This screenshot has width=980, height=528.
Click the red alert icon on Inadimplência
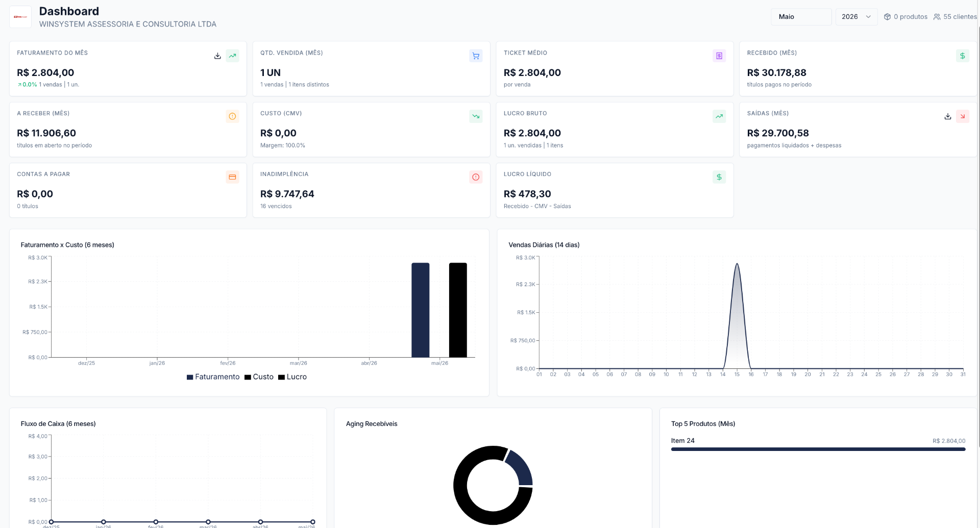476,177
